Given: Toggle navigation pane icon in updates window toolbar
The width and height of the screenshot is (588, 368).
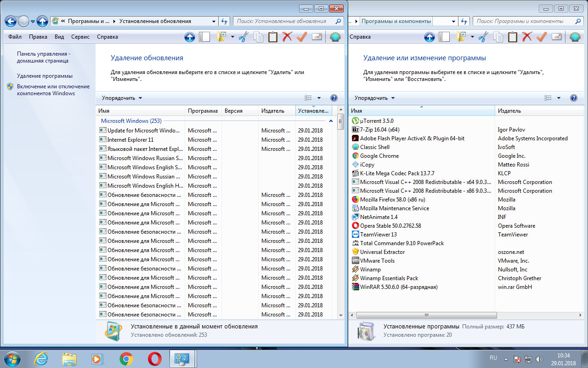Looking at the screenshot, I should (x=204, y=37).
